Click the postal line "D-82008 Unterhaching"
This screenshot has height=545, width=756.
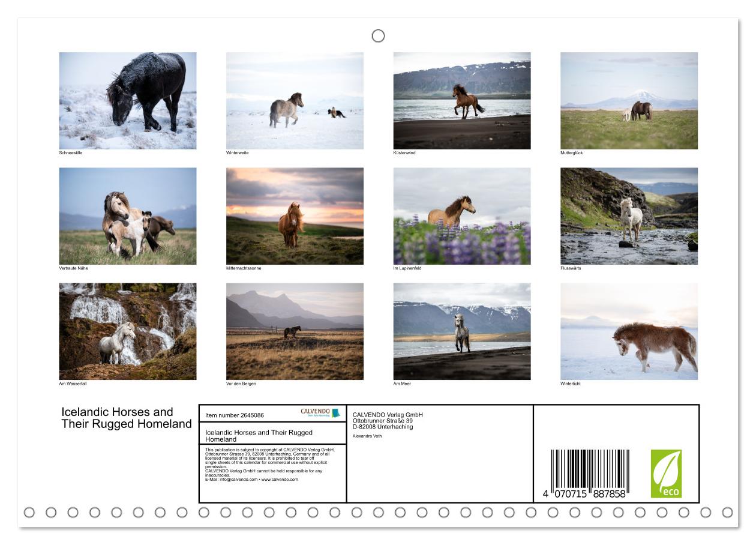[383, 427]
